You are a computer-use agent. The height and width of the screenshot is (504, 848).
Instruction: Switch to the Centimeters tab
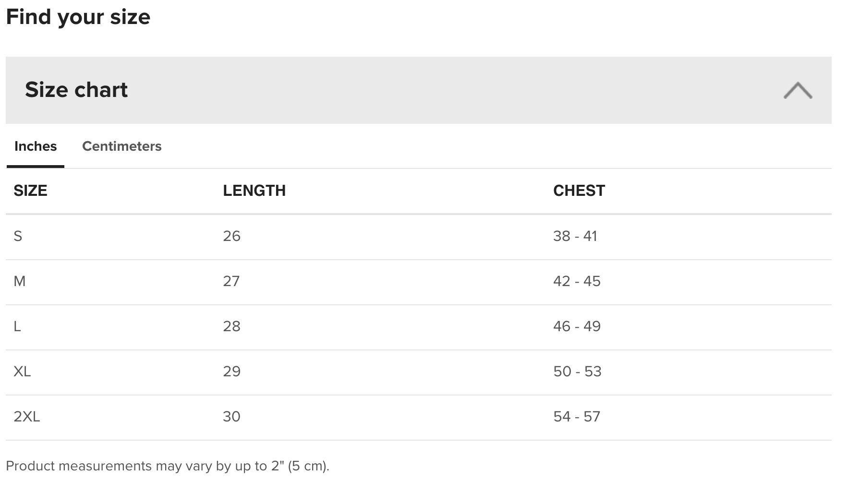tap(121, 146)
